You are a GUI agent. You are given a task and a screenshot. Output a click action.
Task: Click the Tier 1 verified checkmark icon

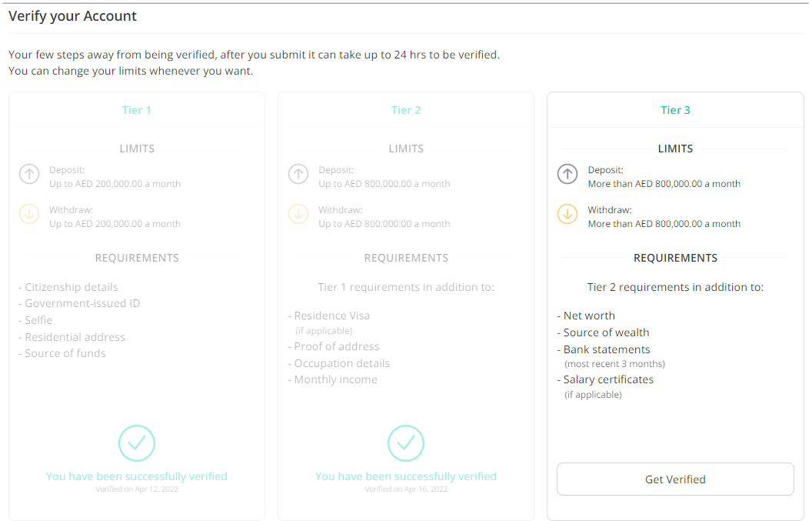click(137, 443)
